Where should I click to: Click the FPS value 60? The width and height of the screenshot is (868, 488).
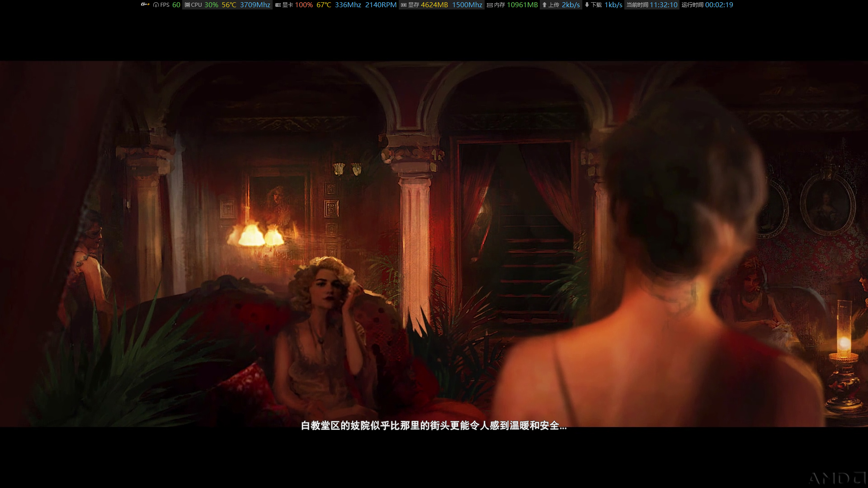pos(176,5)
